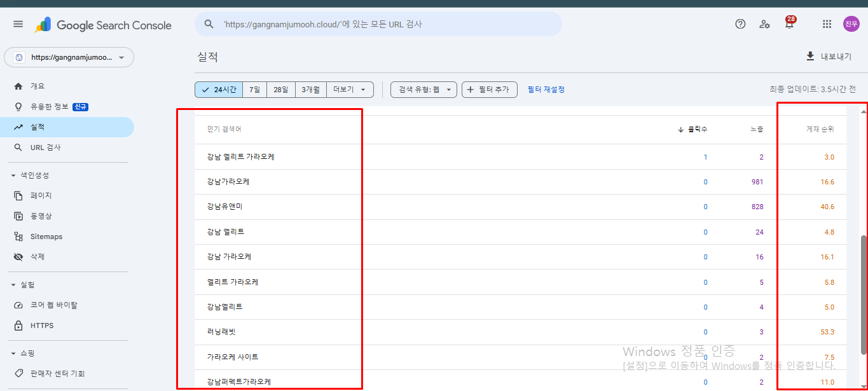Click the 필터 추가 button

click(x=489, y=90)
